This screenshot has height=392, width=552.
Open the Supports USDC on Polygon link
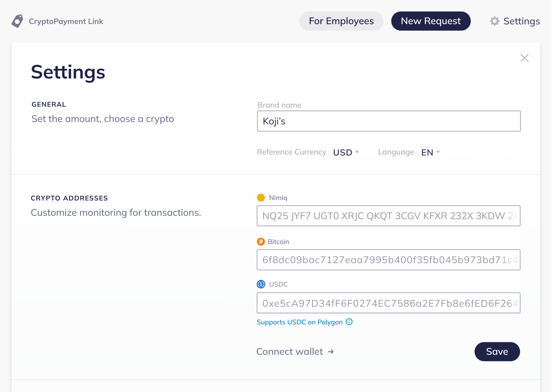[x=299, y=322]
